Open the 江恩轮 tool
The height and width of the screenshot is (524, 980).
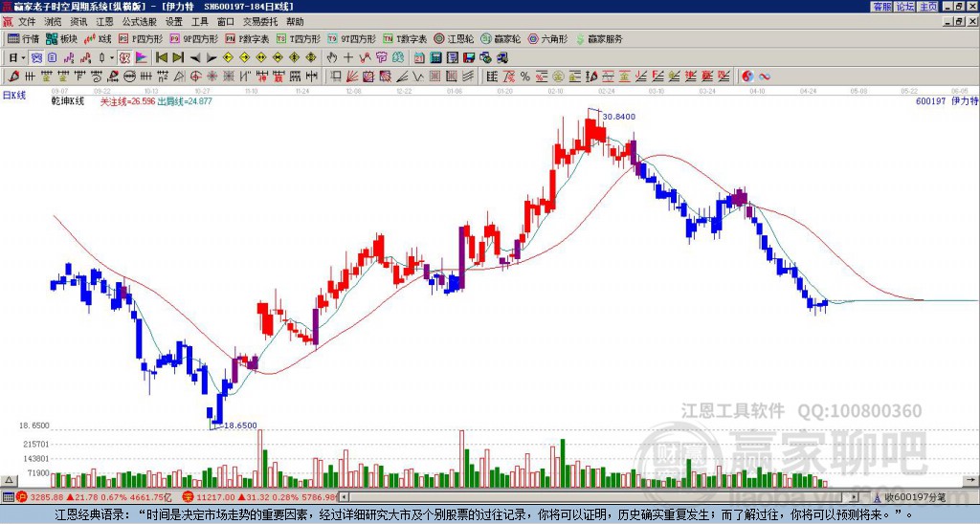point(454,38)
